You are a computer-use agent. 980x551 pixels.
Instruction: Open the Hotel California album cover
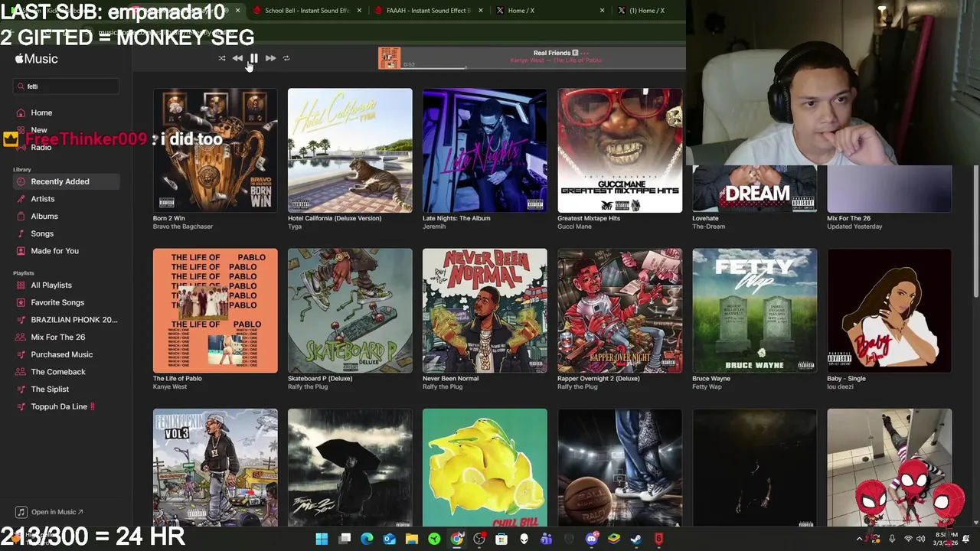point(350,150)
